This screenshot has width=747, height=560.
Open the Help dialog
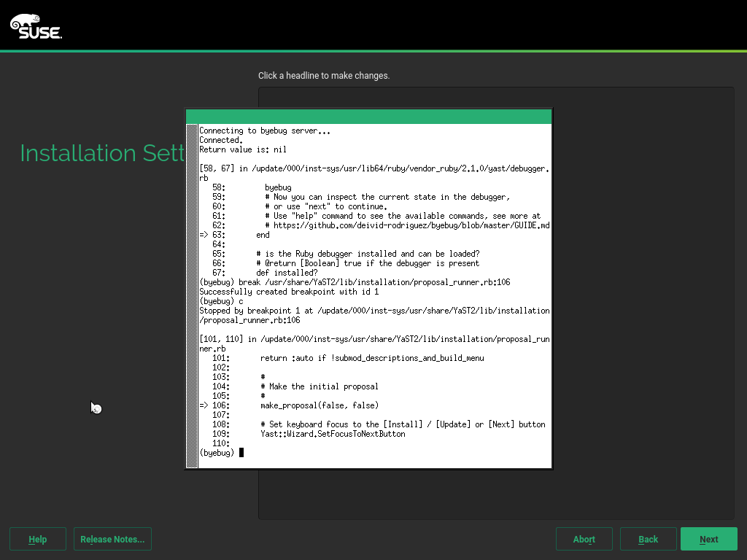pos(38,539)
